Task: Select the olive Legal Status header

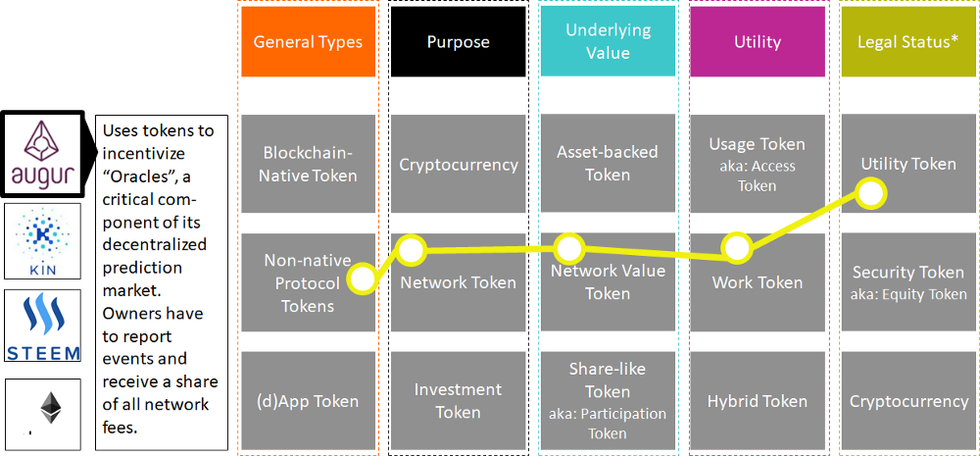Action: pos(907,42)
